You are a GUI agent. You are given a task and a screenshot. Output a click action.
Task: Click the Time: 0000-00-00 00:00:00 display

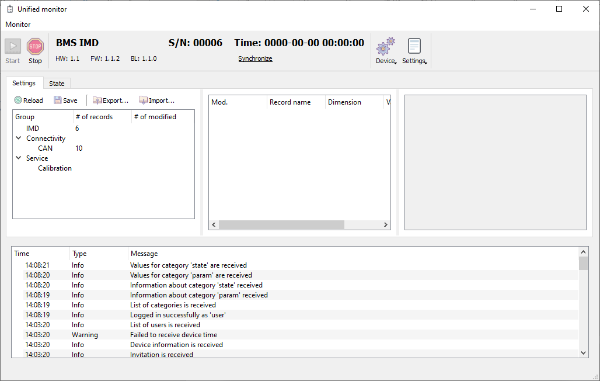[x=299, y=42]
